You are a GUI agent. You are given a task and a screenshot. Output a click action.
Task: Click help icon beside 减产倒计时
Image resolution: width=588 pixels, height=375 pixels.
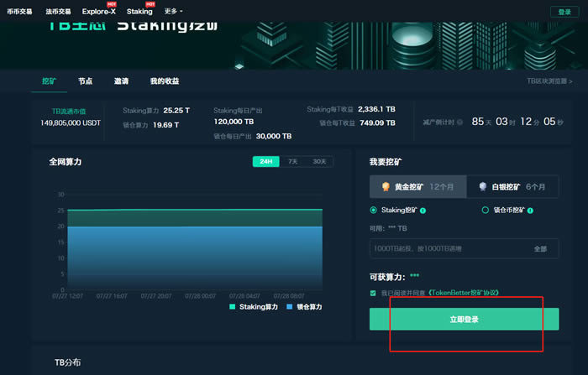click(x=459, y=122)
